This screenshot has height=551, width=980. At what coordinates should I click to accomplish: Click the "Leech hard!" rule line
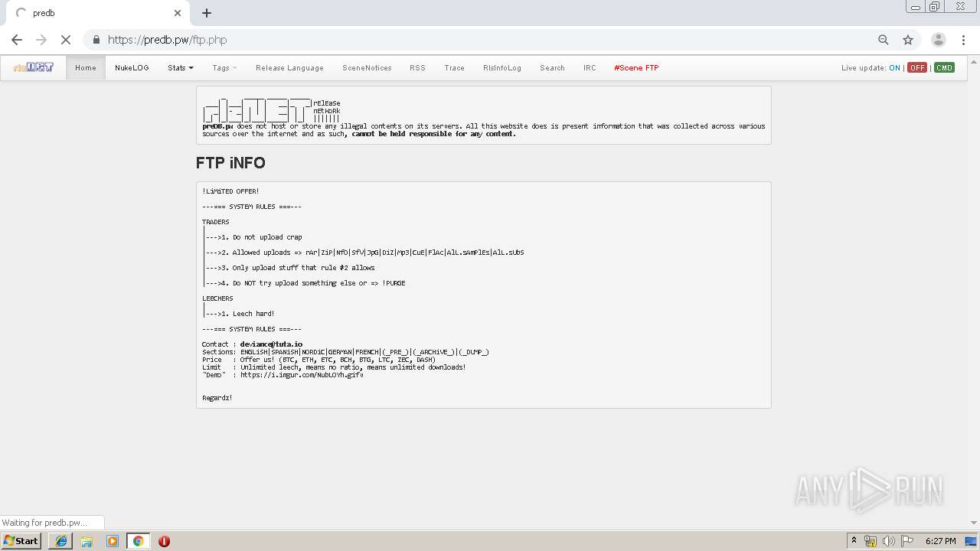click(x=253, y=314)
